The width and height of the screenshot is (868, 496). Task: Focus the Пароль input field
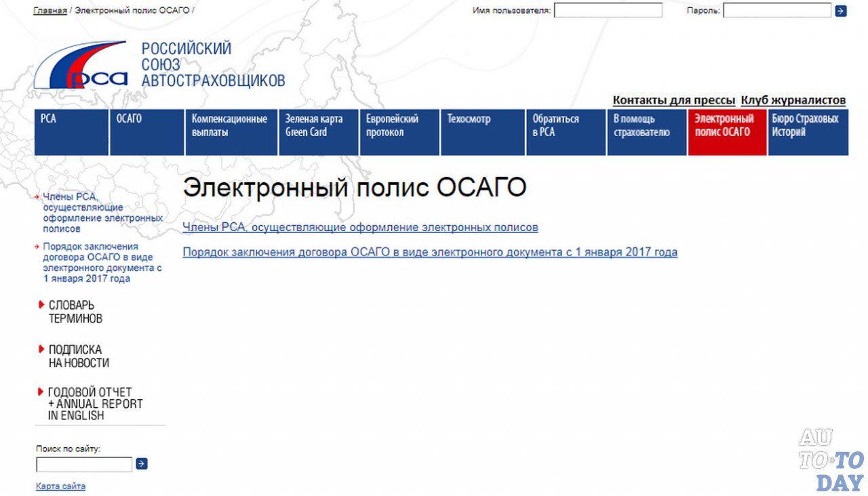click(776, 10)
